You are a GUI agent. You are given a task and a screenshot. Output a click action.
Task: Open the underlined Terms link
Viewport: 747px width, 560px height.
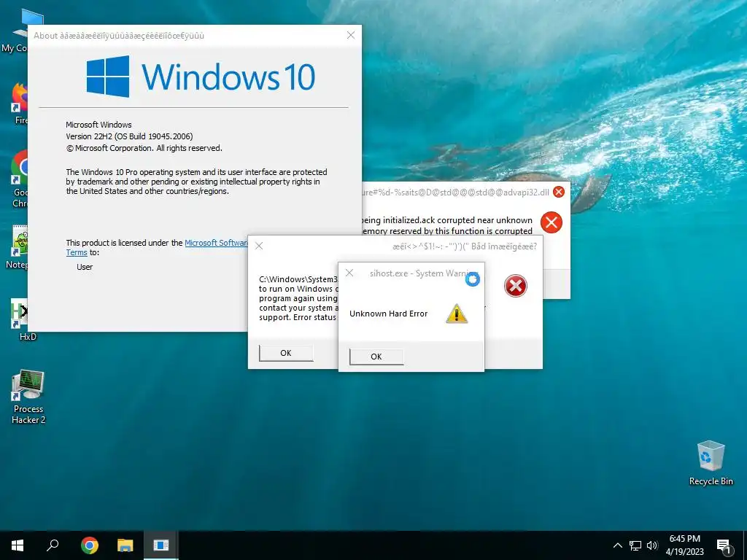[77, 253]
